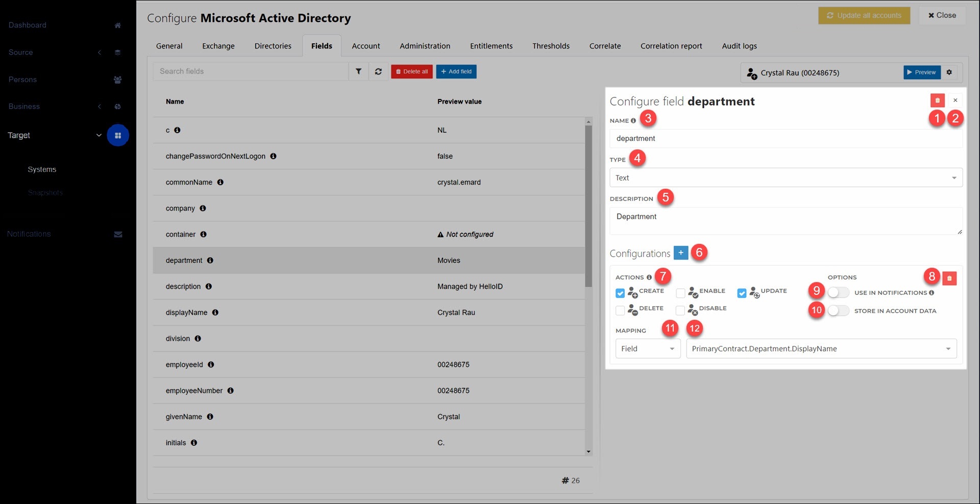Open the Mapping mode dropdown showing Field
This screenshot has width=980, height=504.
point(648,349)
